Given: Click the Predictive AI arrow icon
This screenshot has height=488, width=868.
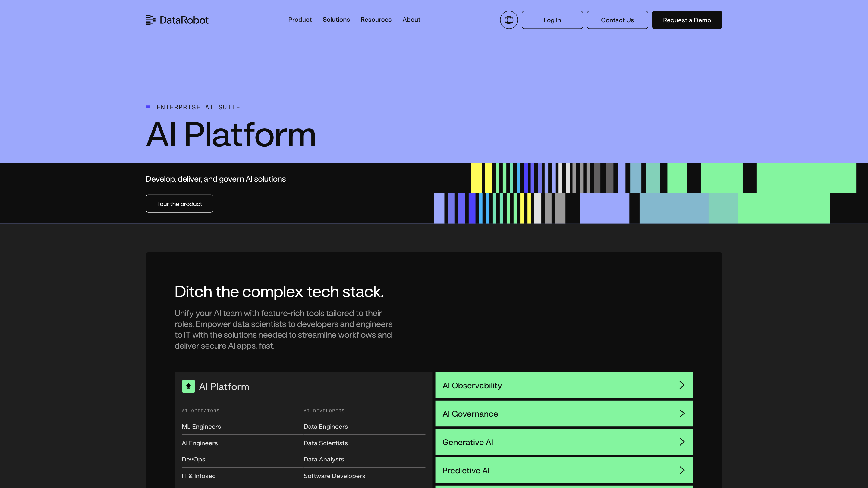Looking at the screenshot, I should point(682,470).
